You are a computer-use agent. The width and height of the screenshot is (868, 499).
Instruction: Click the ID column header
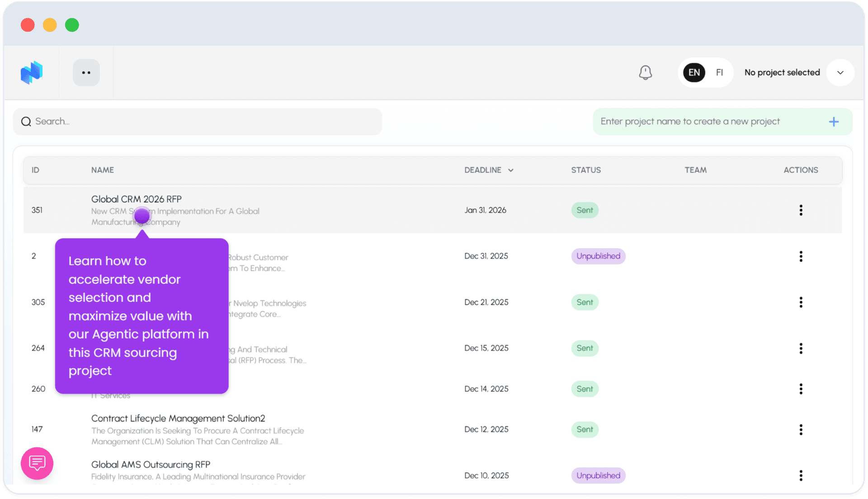[35, 170]
